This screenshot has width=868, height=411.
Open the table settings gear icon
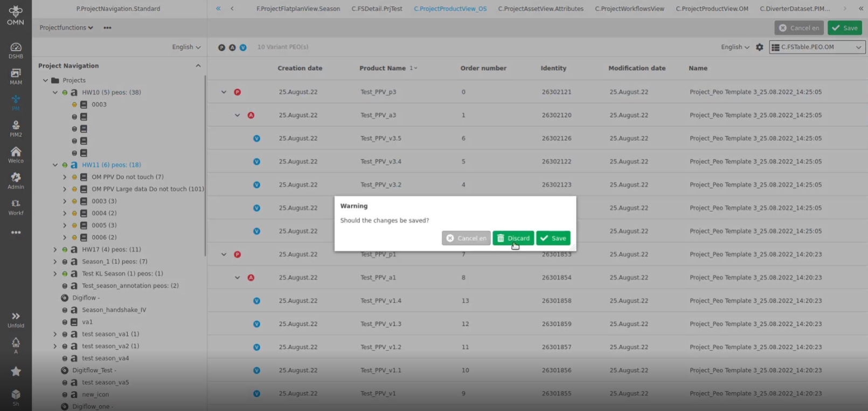click(759, 47)
